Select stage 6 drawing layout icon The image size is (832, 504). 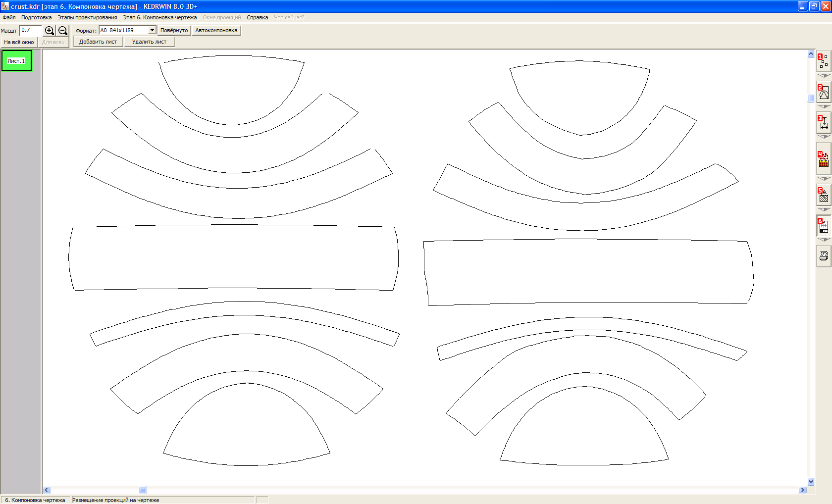tap(824, 226)
